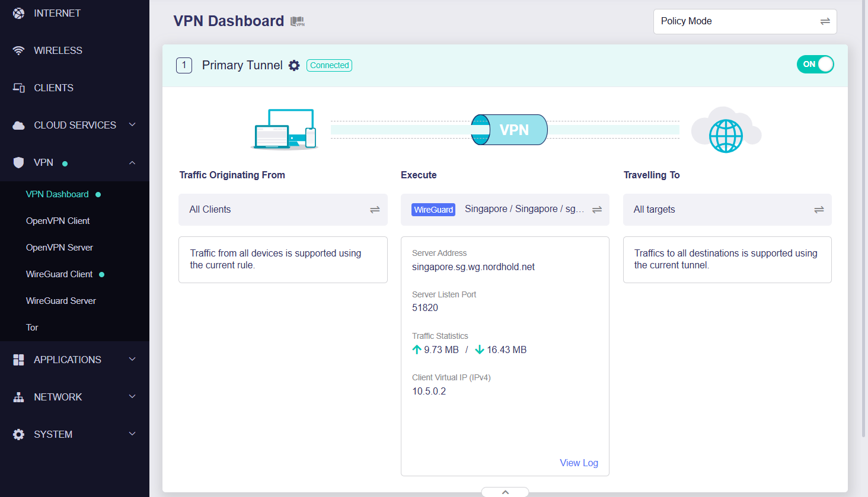Turn off the Primary Tunnel ON switch
Image resolution: width=868 pixels, height=497 pixels.
(x=815, y=65)
